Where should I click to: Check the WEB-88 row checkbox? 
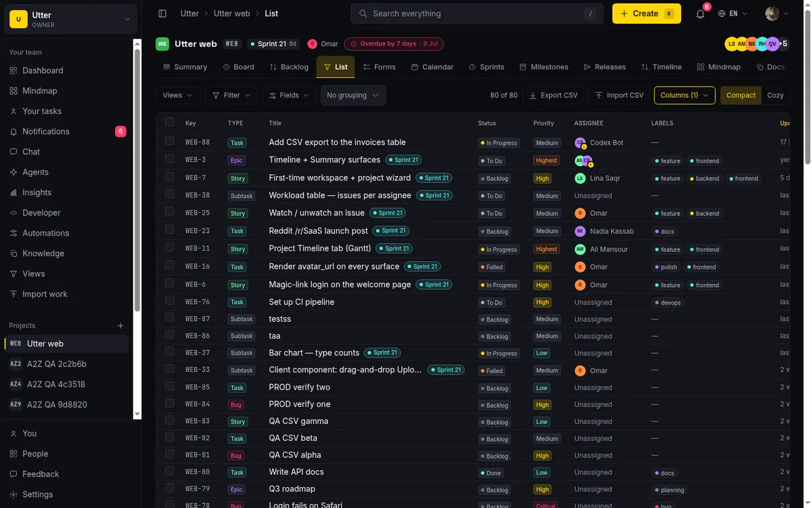tap(169, 142)
